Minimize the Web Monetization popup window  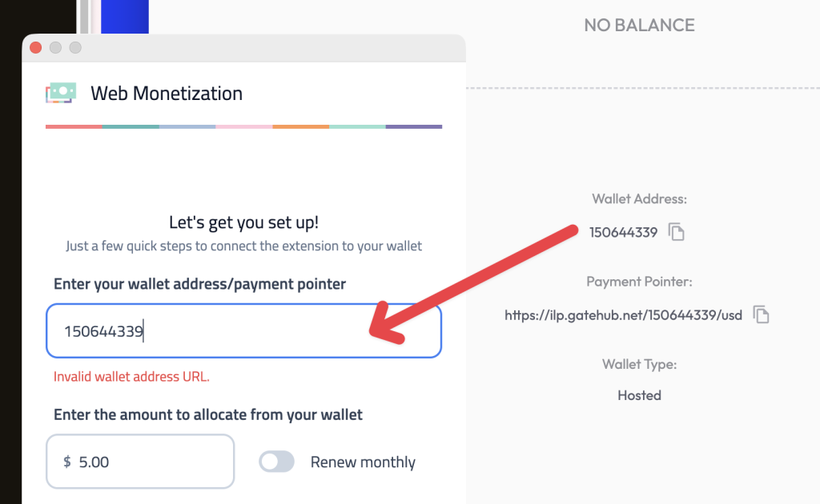click(55, 48)
